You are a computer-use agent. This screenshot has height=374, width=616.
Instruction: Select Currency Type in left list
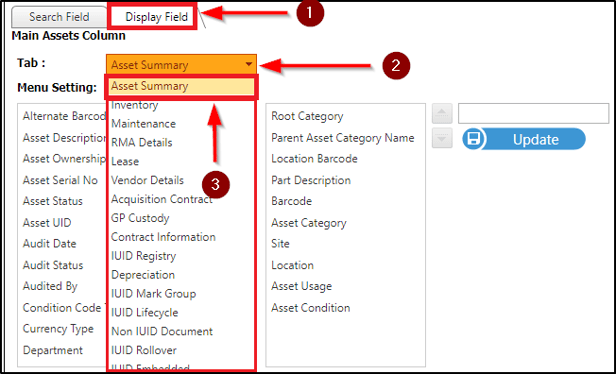point(58,328)
